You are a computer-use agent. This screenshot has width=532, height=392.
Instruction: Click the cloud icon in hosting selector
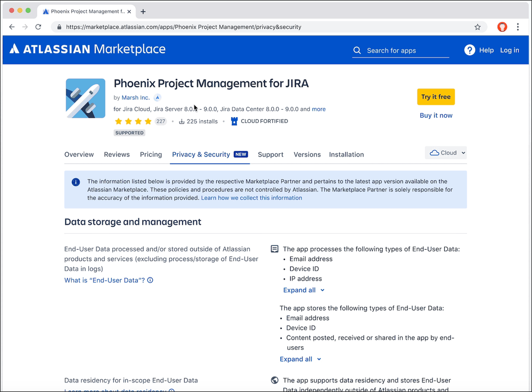(x=435, y=153)
